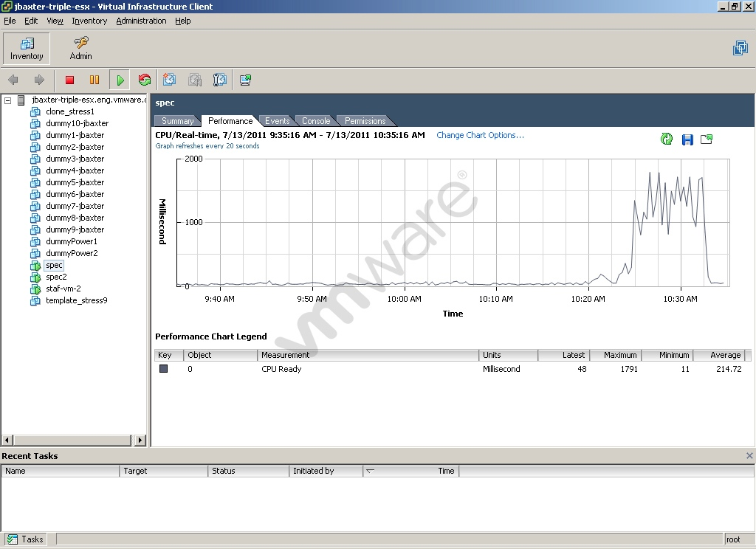Click the VMware icon at toolbar right
756x549 pixels.
click(740, 48)
